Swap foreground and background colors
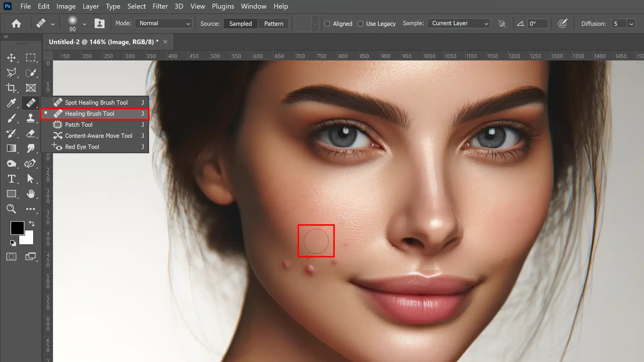This screenshot has height=362, width=644. pyautogui.click(x=32, y=224)
